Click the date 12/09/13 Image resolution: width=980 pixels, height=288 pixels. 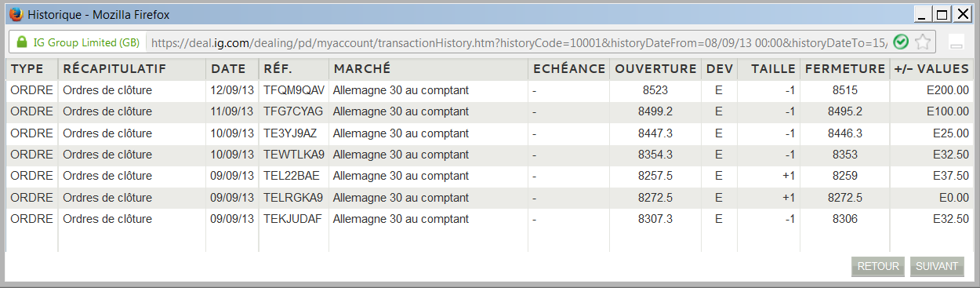pos(232,90)
